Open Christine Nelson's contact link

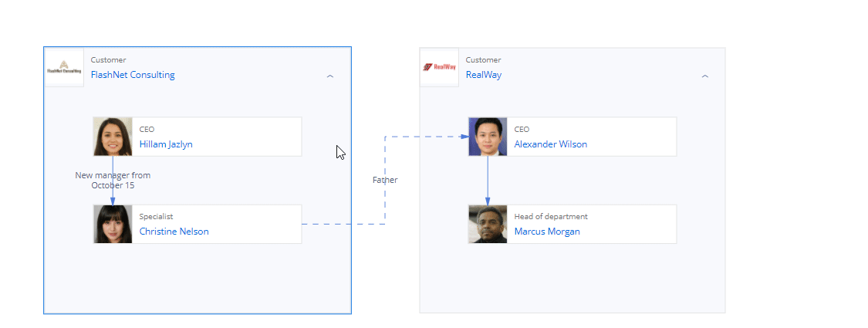coord(174,232)
